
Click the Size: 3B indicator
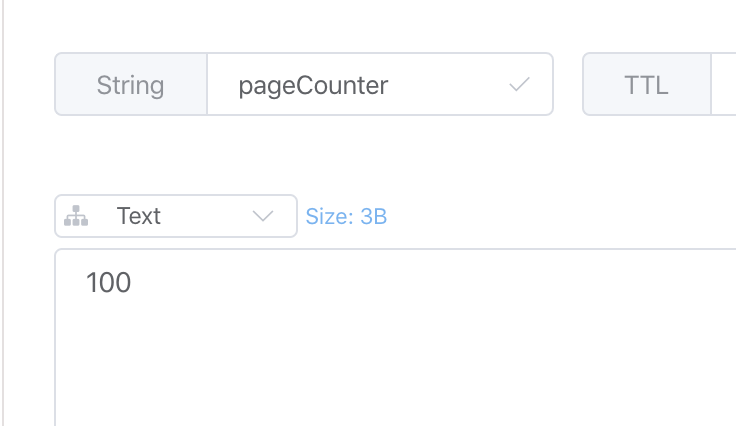pos(346,216)
